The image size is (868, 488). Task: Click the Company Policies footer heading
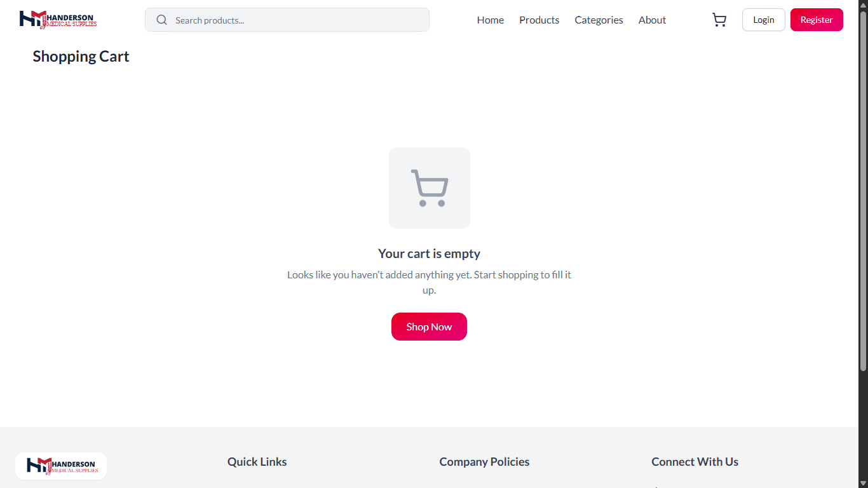pos(484,462)
